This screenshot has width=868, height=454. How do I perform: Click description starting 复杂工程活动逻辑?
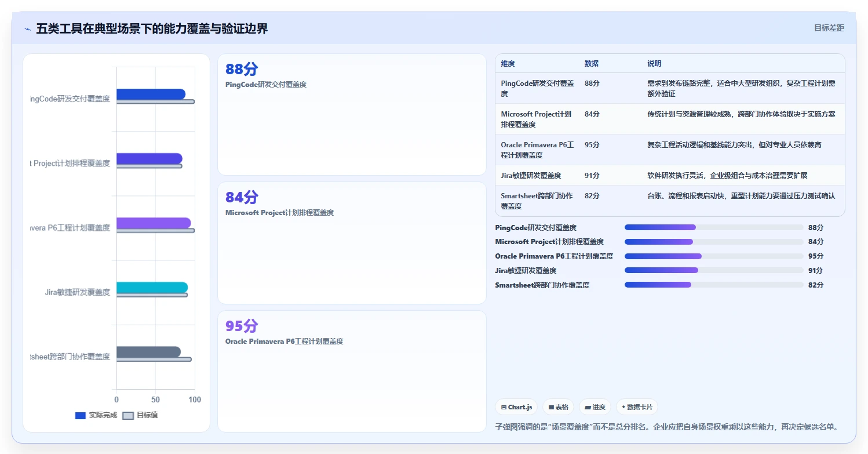tap(734, 145)
